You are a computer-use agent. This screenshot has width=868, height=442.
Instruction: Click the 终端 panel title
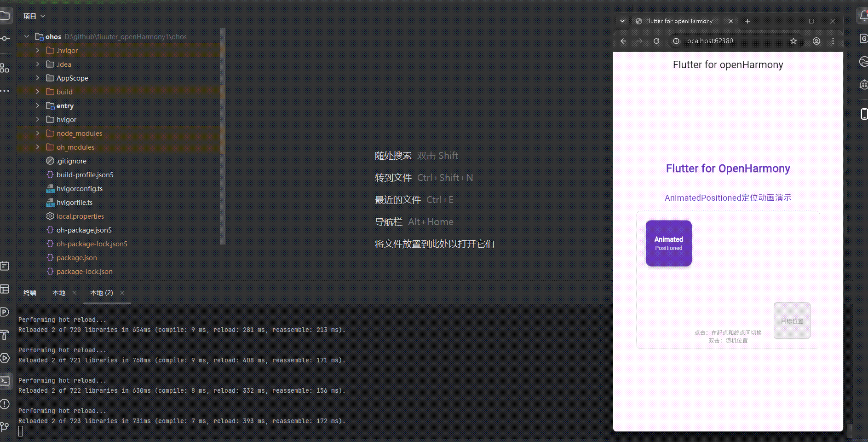click(30, 293)
